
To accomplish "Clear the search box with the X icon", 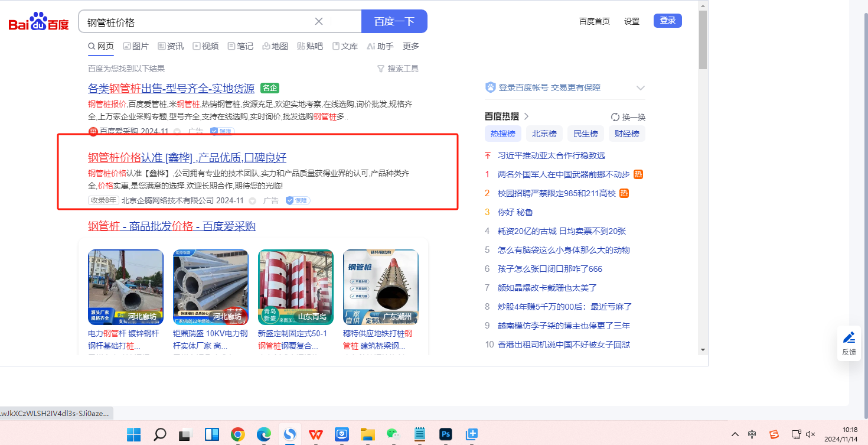I will point(319,22).
